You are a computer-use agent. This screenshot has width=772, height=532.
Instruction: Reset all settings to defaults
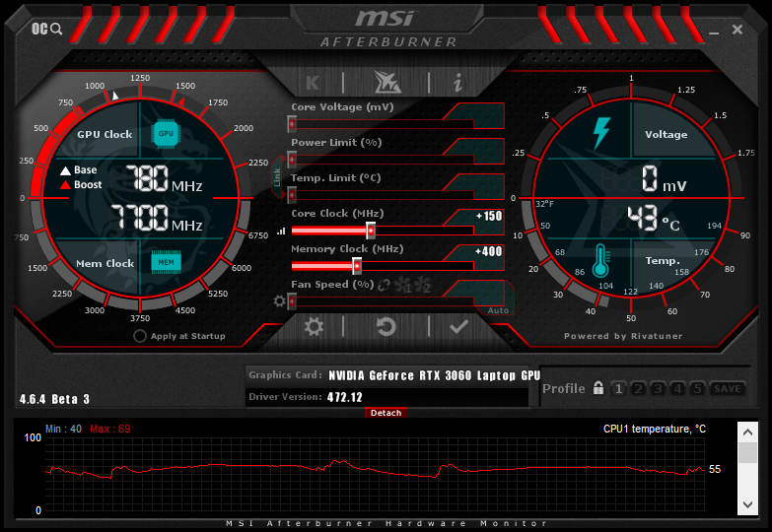(x=386, y=326)
